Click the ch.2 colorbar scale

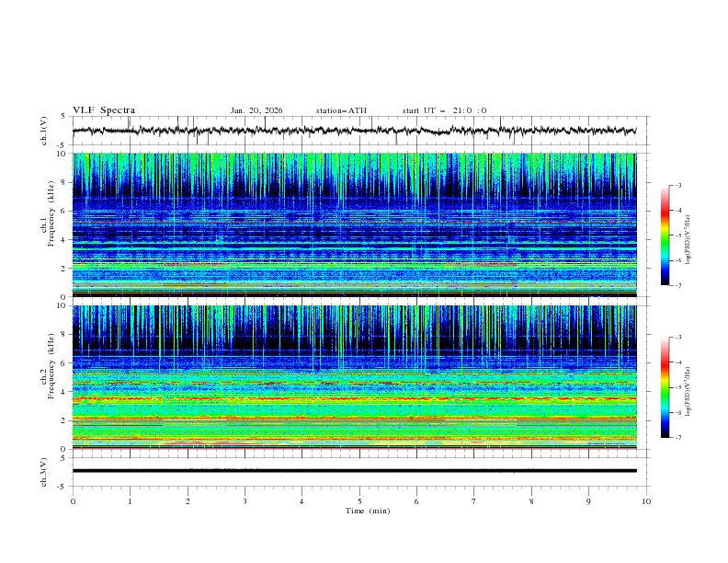pyautogui.click(x=665, y=387)
